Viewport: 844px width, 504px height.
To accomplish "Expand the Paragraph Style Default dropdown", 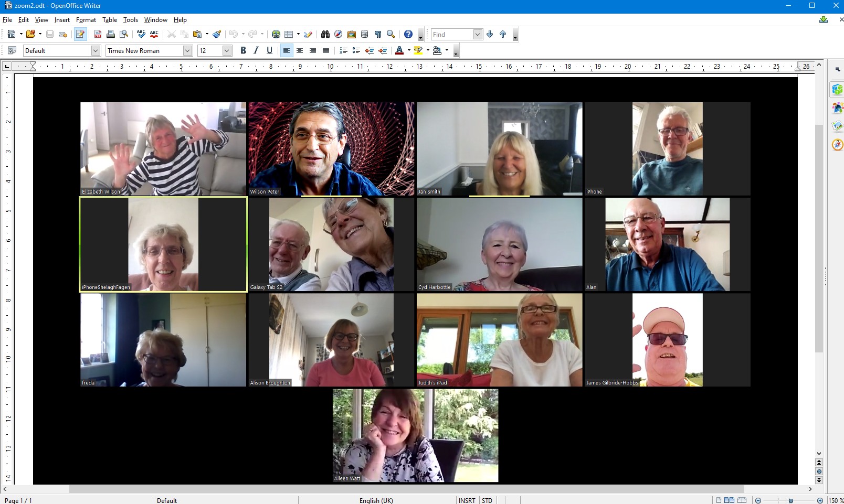I will tap(96, 50).
